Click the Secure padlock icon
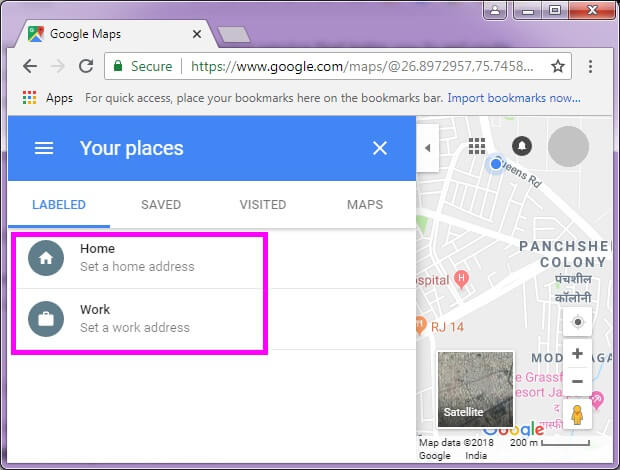 118,66
